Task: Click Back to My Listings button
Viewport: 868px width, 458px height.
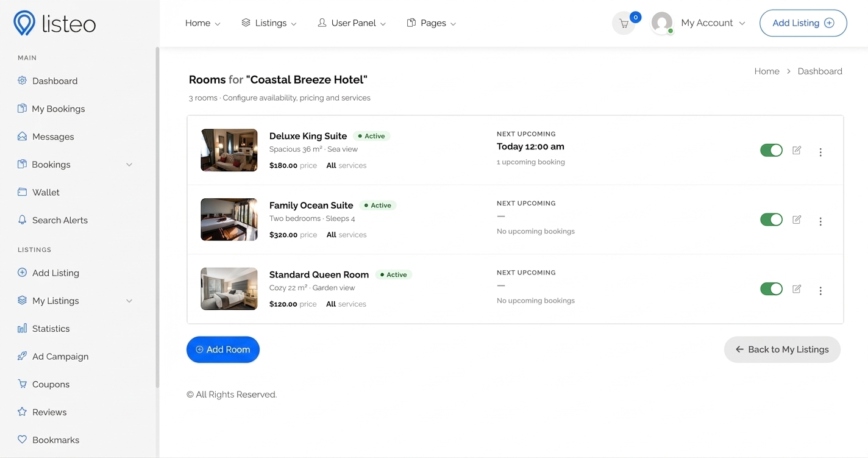Action: [782, 349]
